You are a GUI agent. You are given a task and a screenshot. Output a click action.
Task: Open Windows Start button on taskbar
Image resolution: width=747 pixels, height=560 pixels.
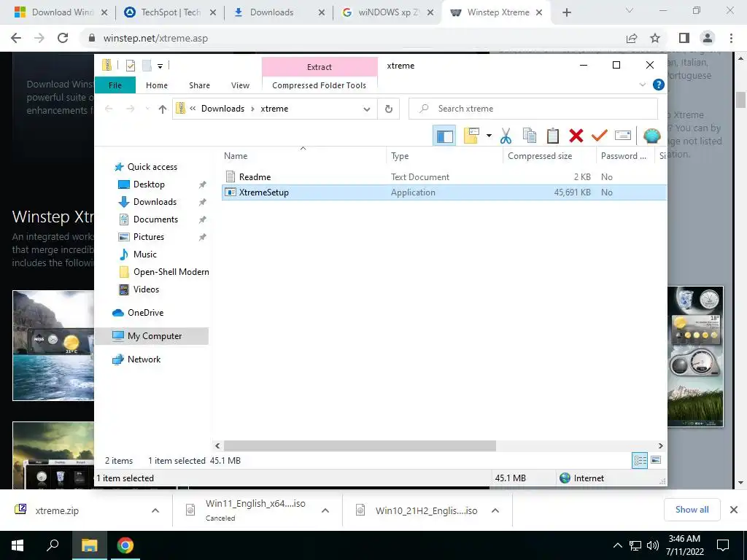click(x=18, y=545)
